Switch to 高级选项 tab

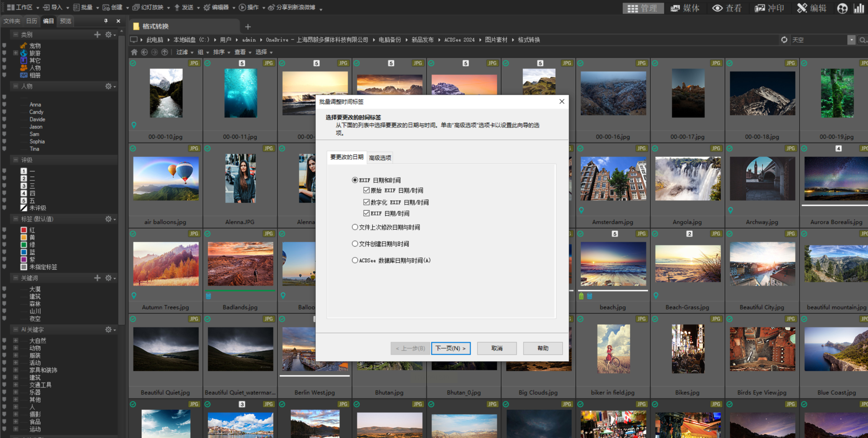(x=380, y=157)
